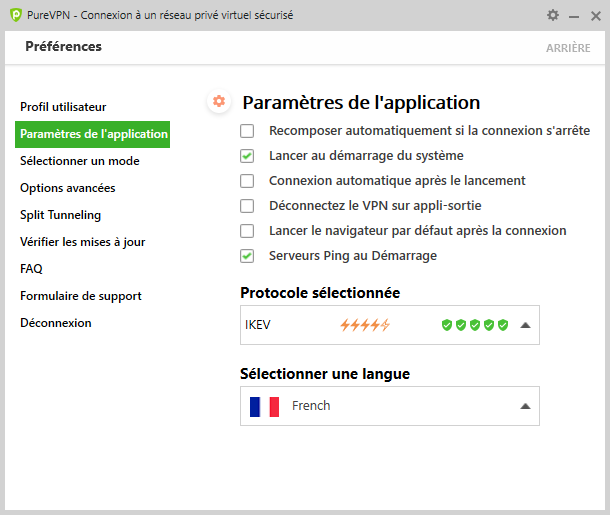610x515 pixels.
Task: Click the IKEV protocol name
Action: 258,325
